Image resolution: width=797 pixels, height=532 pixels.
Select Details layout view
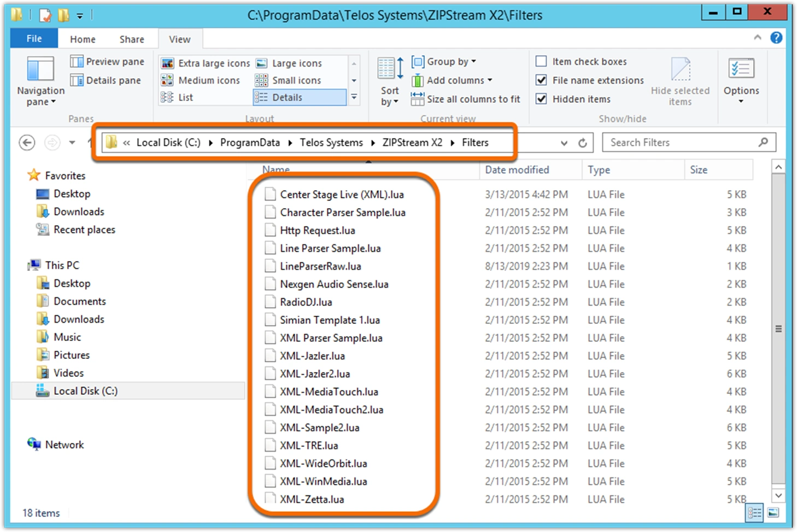click(300, 97)
